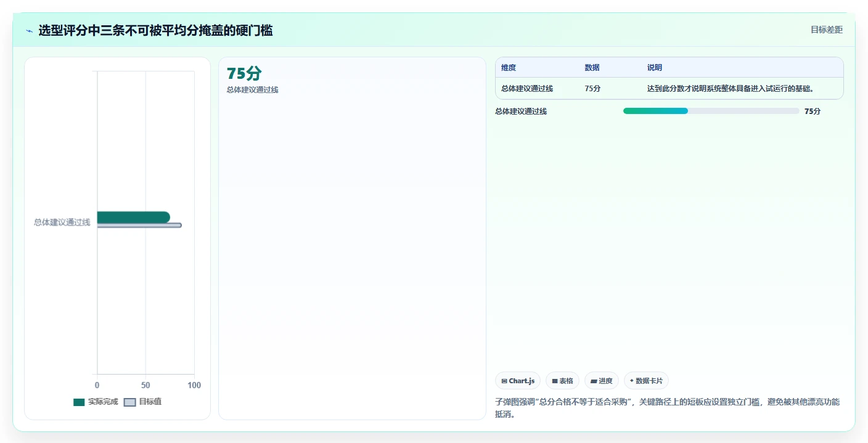Toggle the 实际完成 legend entry
Viewport: 868px width, 443px height.
click(x=96, y=402)
